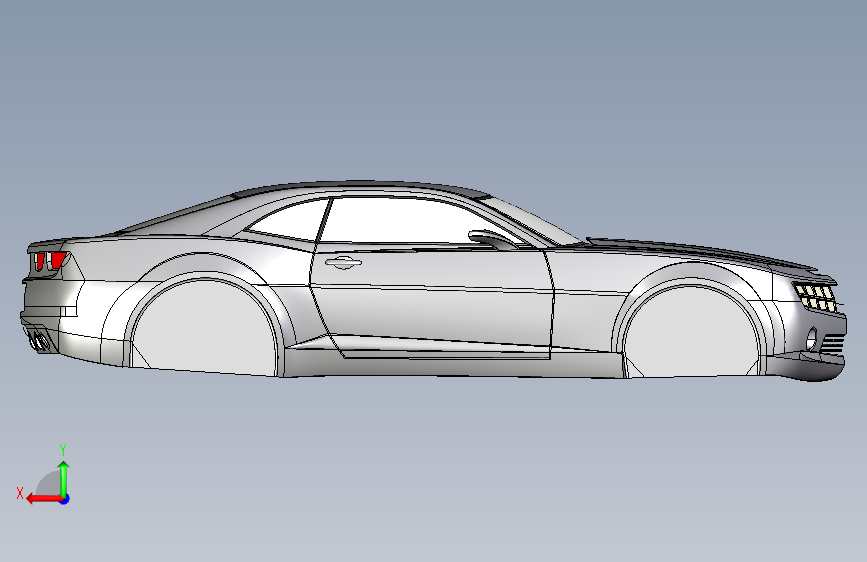This screenshot has width=867, height=562.
Task: Select the rear quarter window
Action: click(x=289, y=220)
